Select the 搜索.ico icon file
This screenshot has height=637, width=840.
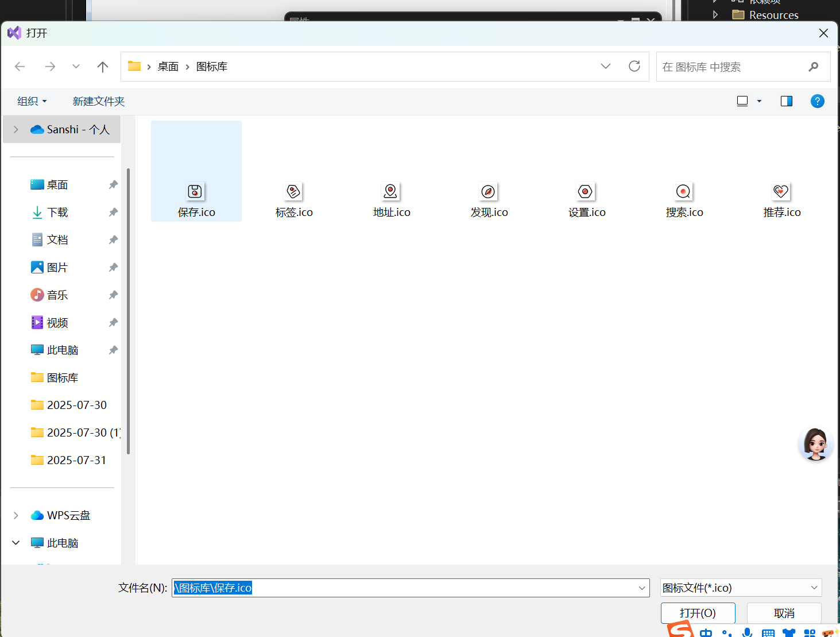pos(683,198)
